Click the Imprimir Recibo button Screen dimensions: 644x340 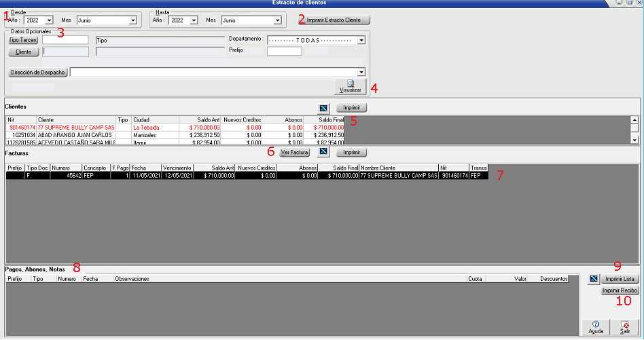(x=620, y=290)
